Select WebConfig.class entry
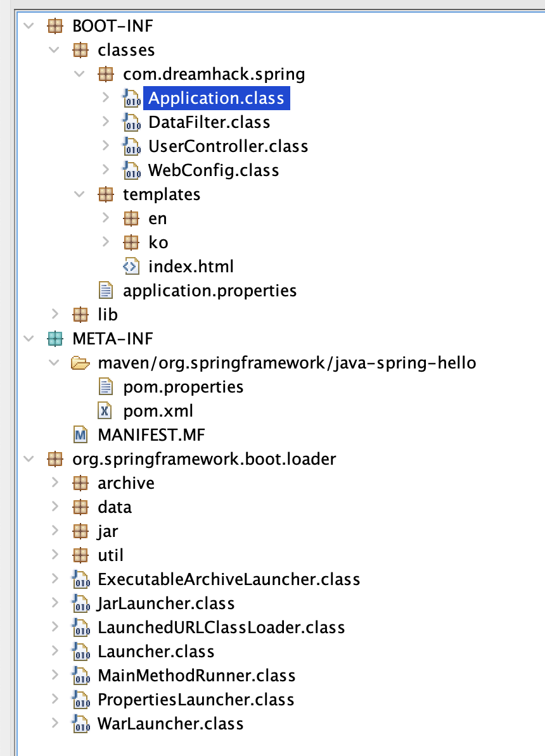Viewport: 545px width, 756px height. point(213,170)
